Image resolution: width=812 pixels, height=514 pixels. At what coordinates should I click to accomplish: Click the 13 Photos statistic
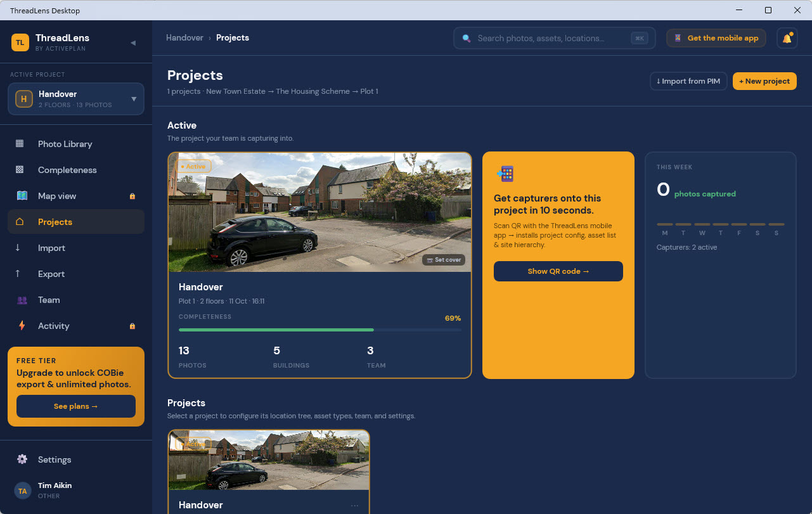193,357
